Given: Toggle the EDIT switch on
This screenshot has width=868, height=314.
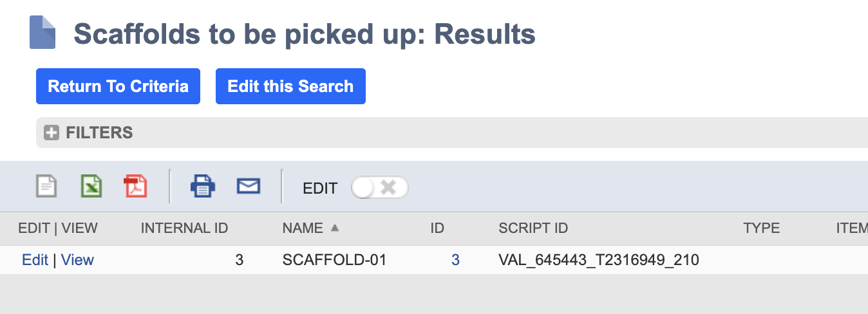Looking at the screenshot, I should [x=380, y=188].
